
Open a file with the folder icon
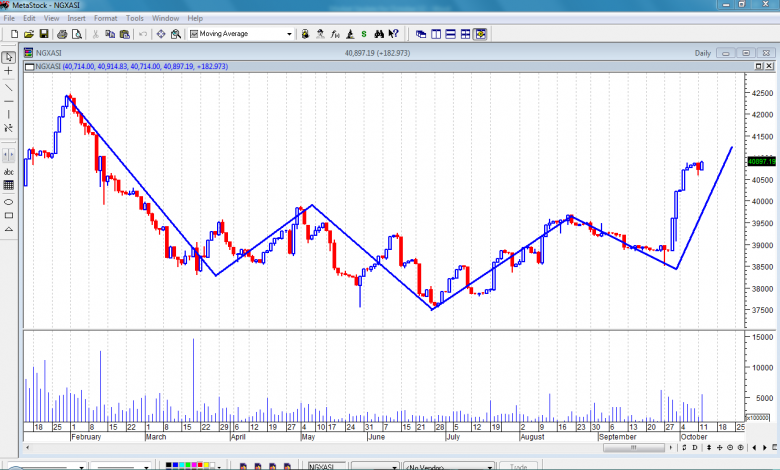tap(29, 34)
